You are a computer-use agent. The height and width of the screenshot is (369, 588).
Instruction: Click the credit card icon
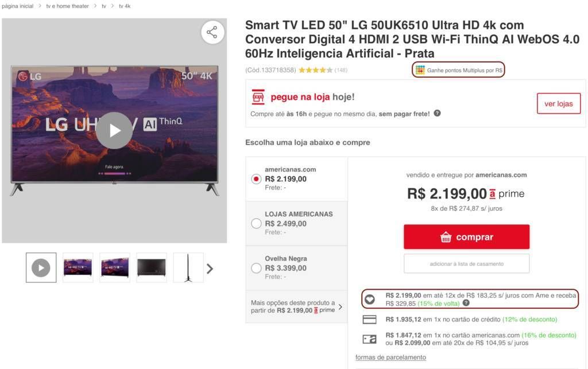[x=369, y=320]
